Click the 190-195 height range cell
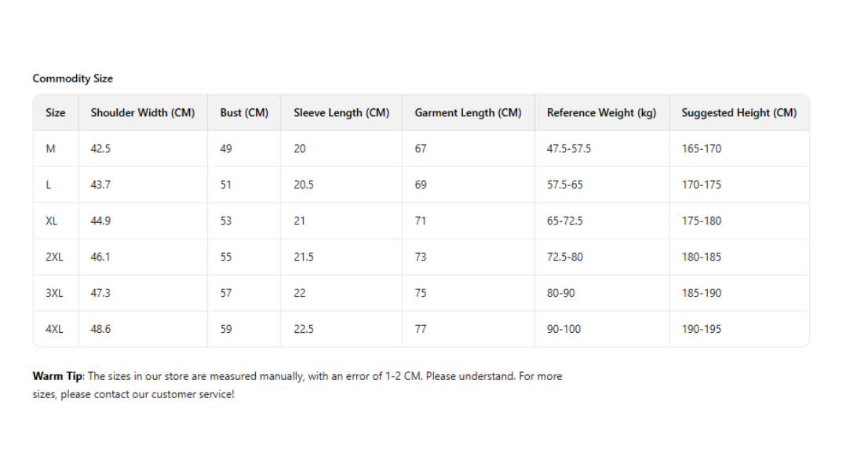Viewport: 868px width, 471px height. pos(701,330)
